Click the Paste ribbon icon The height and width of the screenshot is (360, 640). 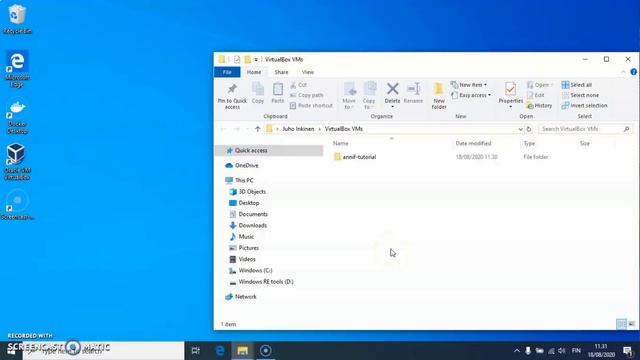pos(278,89)
